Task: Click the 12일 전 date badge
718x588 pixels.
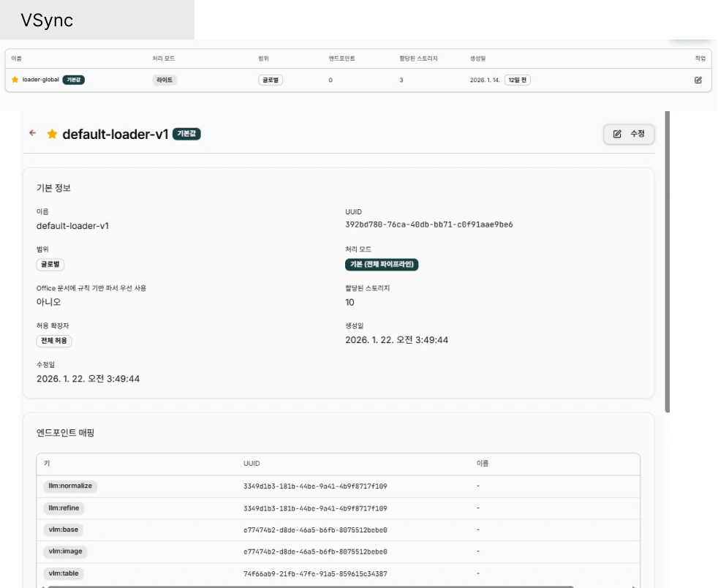Action: click(x=518, y=80)
